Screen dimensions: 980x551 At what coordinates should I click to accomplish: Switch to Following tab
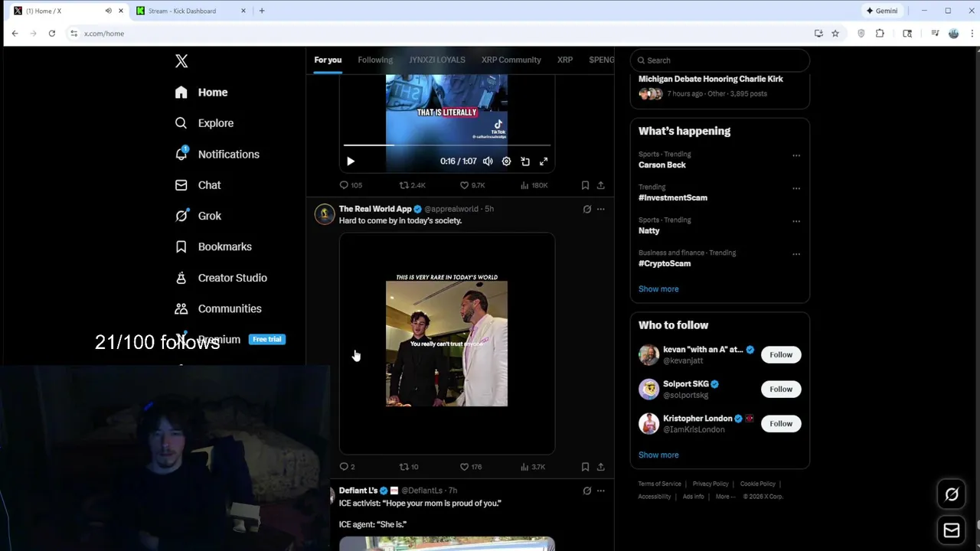(x=375, y=60)
